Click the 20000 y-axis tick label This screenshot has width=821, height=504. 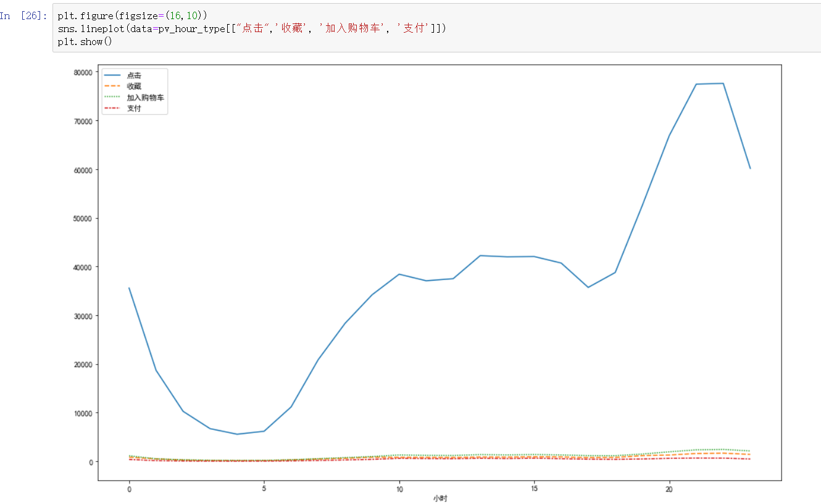pyautogui.click(x=83, y=365)
